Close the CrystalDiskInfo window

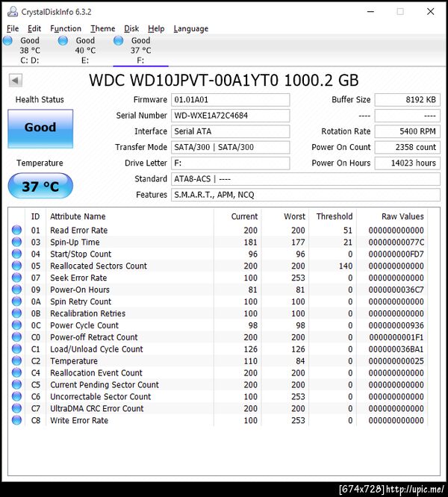tap(430, 12)
